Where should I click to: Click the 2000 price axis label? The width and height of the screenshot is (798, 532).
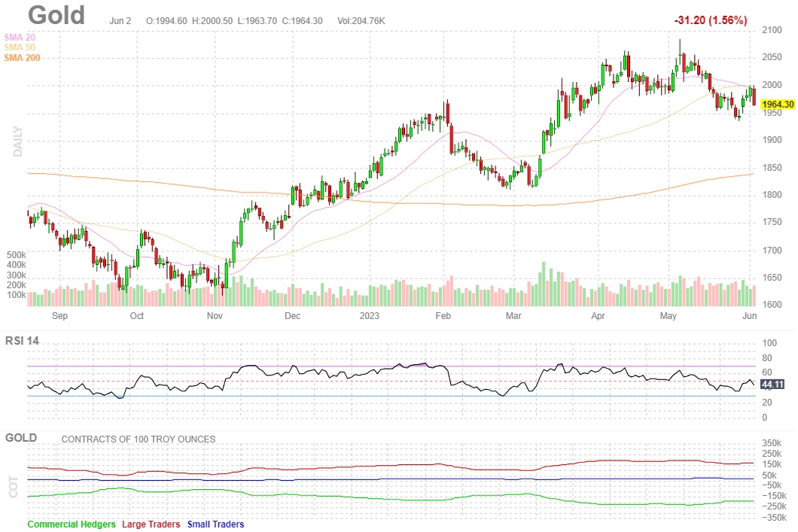click(772, 85)
